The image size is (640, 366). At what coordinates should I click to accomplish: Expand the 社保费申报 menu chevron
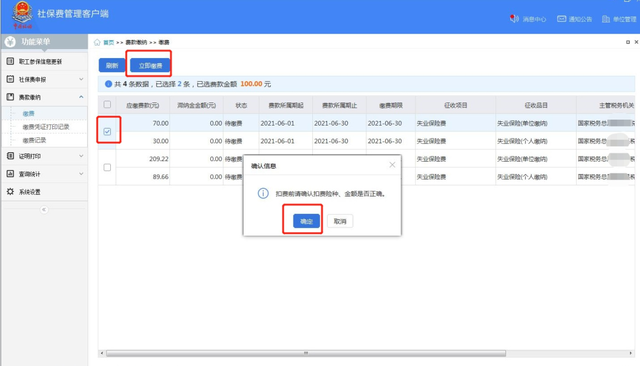[81, 79]
